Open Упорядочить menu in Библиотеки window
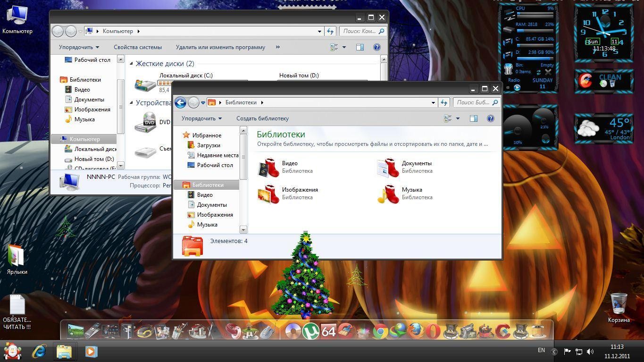Image resolution: width=644 pixels, height=362 pixels. 201,118
